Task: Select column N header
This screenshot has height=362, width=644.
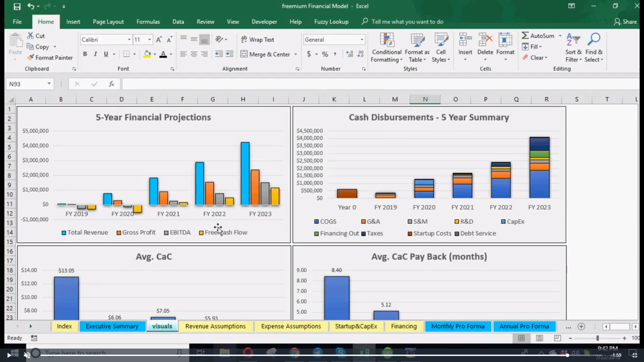Action: pyautogui.click(x=425, y=100)
